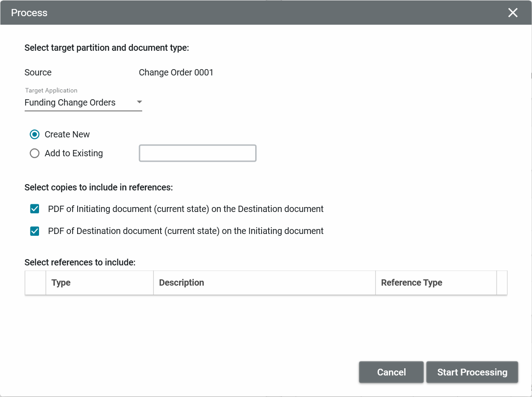Click the "Add to Existing" label text

coord(74,153)
